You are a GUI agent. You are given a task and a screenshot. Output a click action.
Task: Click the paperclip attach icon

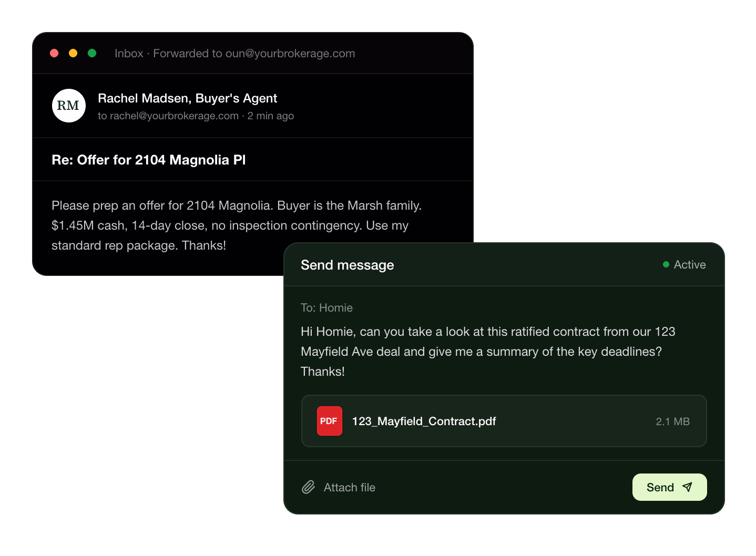309,487
